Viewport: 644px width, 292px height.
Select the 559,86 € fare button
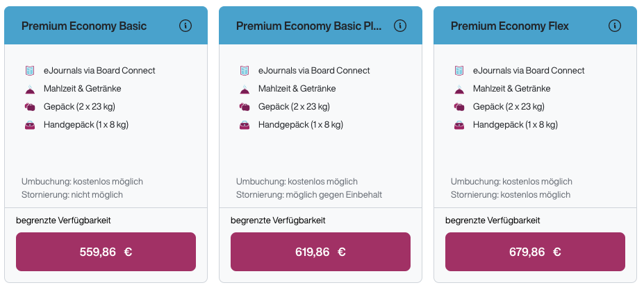tap(106, 252)
